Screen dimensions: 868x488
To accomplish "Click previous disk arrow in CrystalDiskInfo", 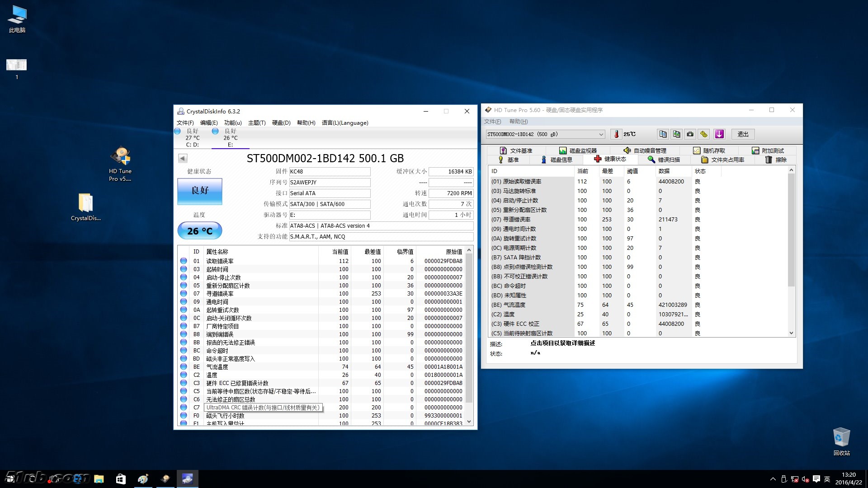I will (x=183, y=158).
